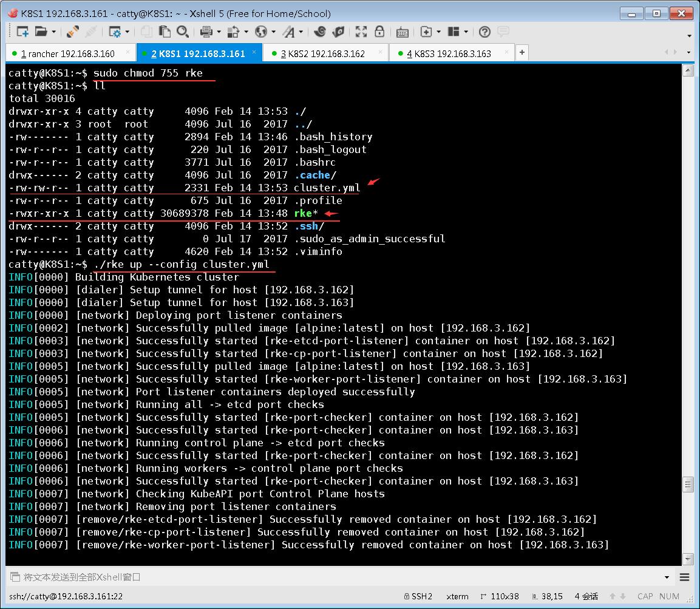
Task: Open the hamburger menu near send bar
Action: click(688, 577)
